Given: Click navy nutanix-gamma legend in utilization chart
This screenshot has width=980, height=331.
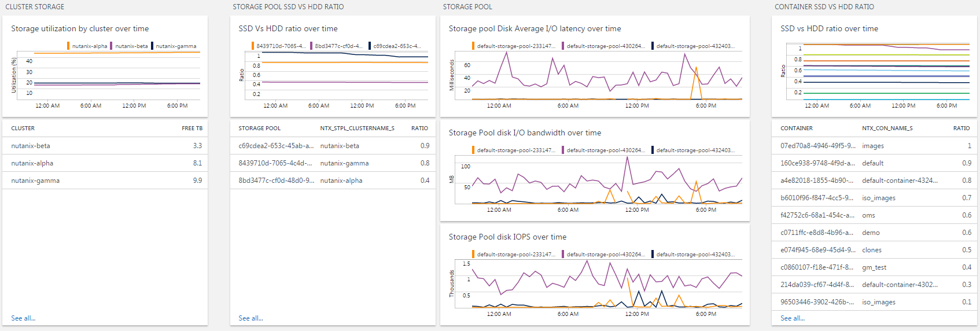Looking at the screenshot, I should [x=174, y=46].
